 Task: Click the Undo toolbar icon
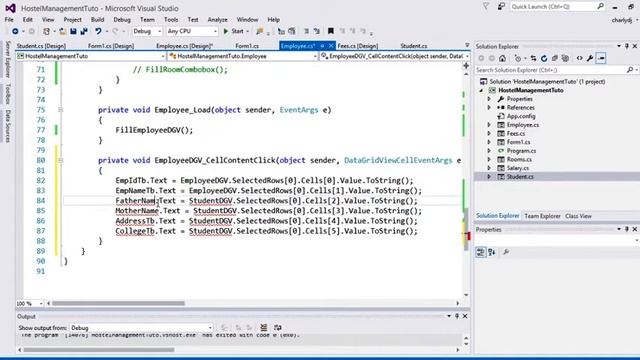pos(98,31)
